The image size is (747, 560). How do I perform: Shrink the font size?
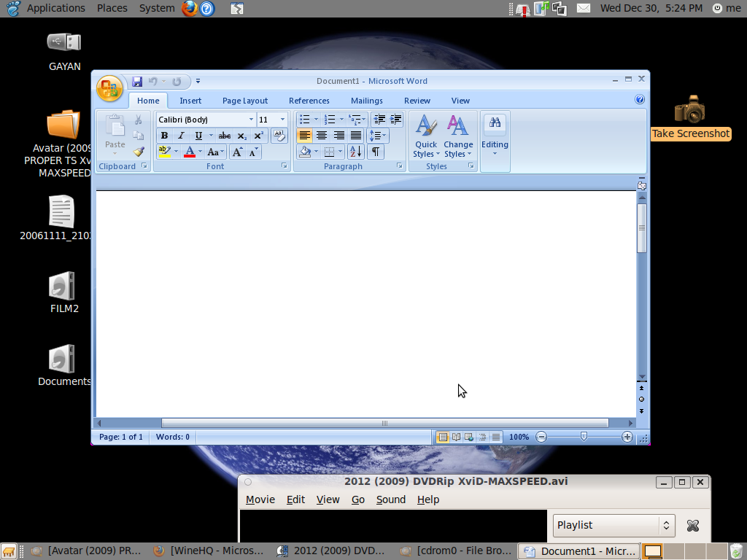253,152
